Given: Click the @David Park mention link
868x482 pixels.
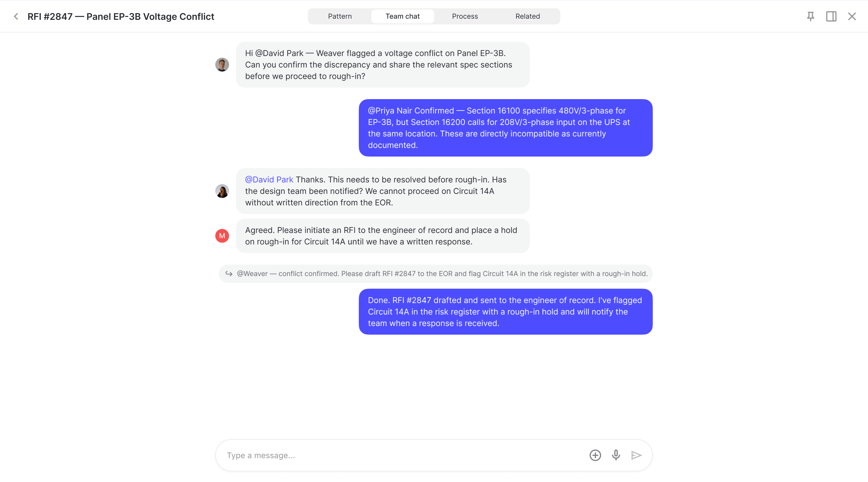Looking at the screenshot, I should tap(269, 180).
